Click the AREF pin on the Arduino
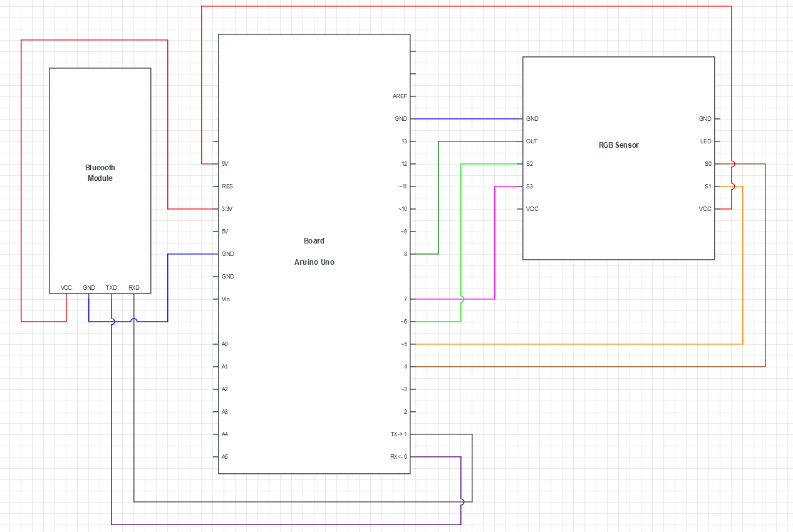The width and height of the screenshot is (793, 532). tap(400, 96)
